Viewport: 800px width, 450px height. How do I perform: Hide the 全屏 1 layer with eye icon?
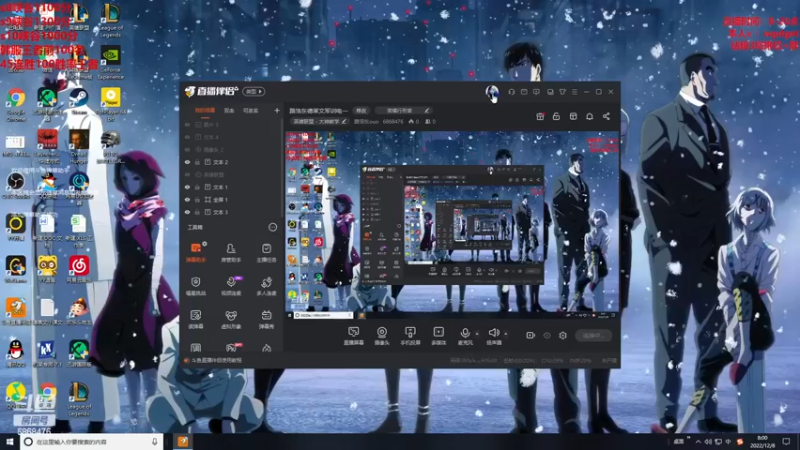(187, 199)
